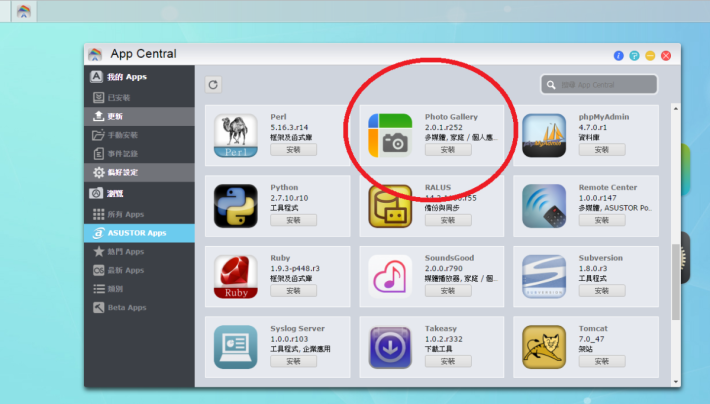Screen dimensions: 710x404
Task: Install Photo Gallery with its 安裝 button
Action: [x=448, y=150]
